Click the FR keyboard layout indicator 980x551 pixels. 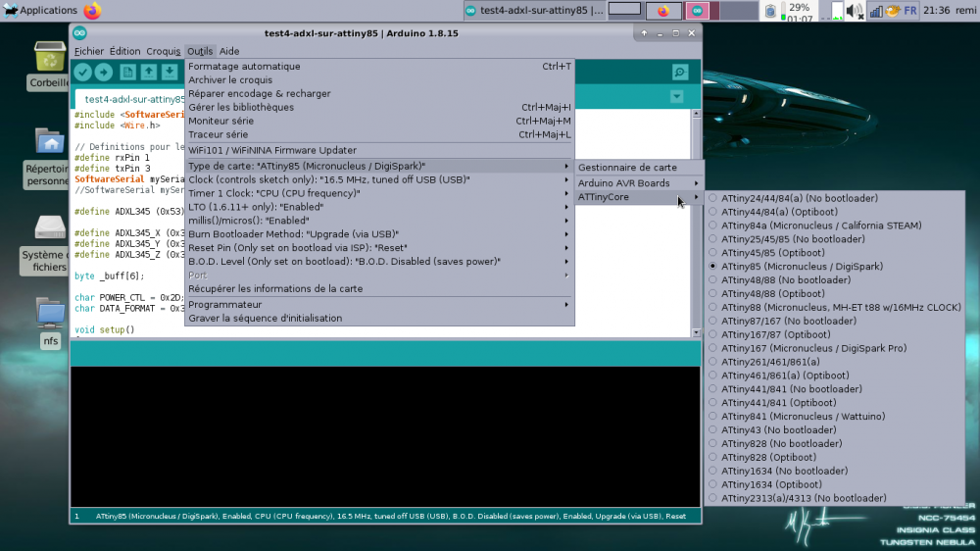click(x=910, y=11)
